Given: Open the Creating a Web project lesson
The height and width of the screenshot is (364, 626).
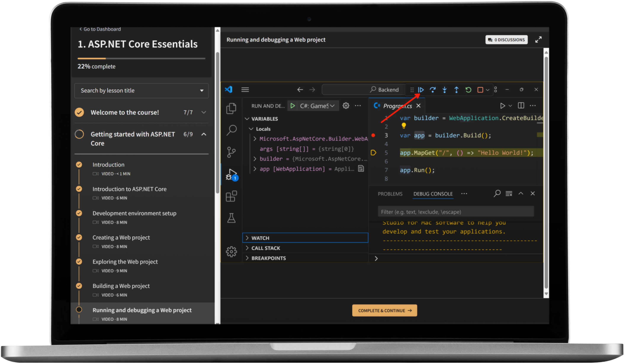Looking at the screenshot, I should click(121, 237).
